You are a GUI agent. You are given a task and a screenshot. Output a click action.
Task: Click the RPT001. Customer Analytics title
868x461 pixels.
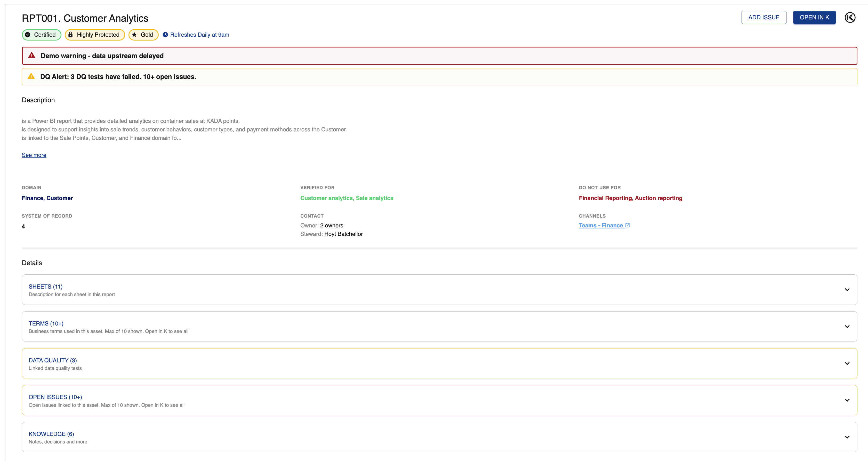point(85,18)
